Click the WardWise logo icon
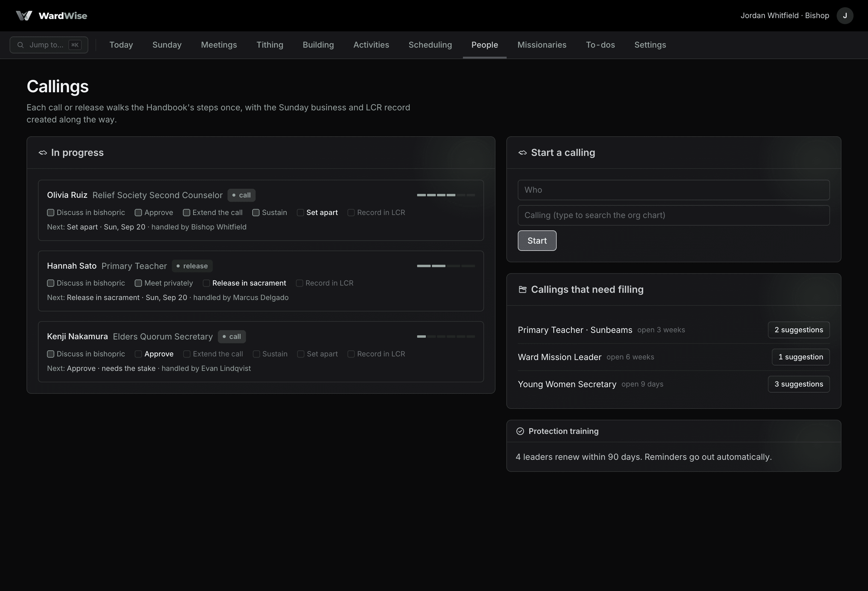 pos(24,16)
